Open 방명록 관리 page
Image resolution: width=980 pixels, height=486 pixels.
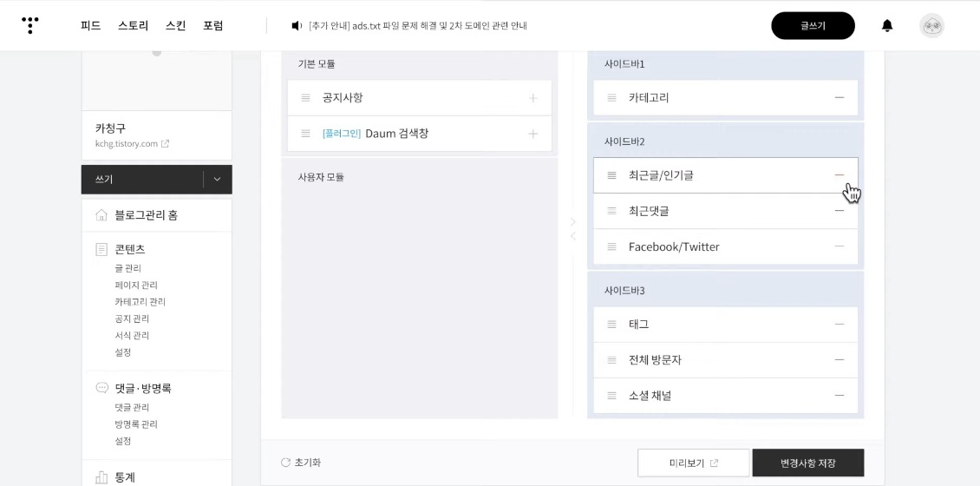tap(136, 424)
